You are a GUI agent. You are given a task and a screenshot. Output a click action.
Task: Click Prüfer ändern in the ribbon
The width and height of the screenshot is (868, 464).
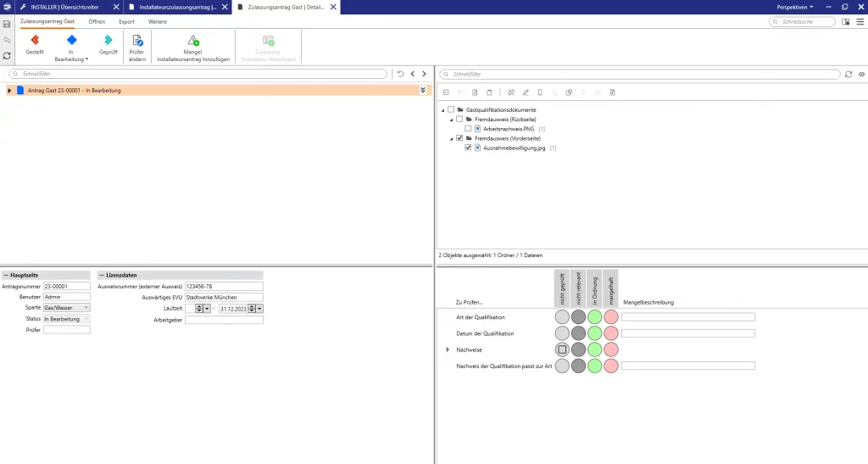(136, 40)
